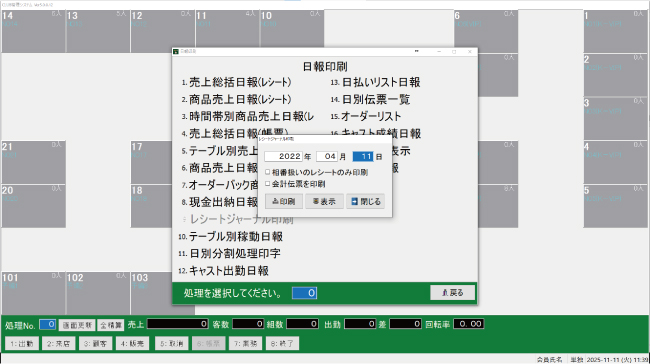Click the 8:終了 exit button
Viewport: 650px width, 364px height.
point(282,343)
